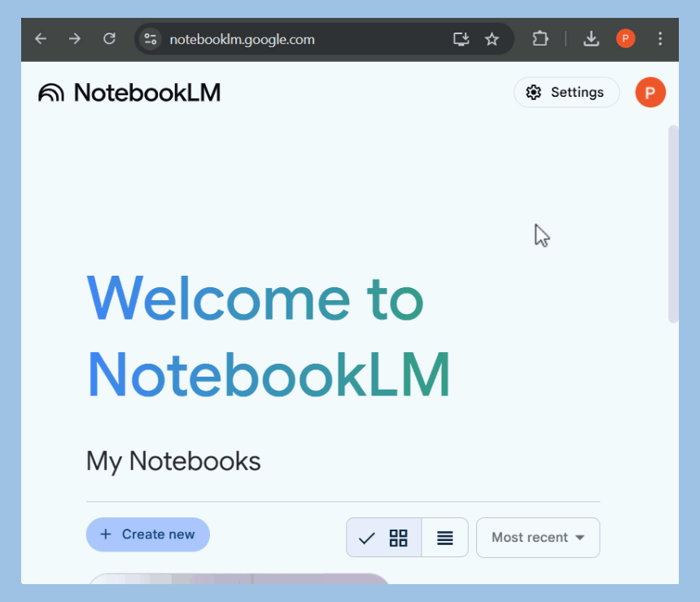
Task: Select the grid view layout icon
Action: tap(398, 537)
